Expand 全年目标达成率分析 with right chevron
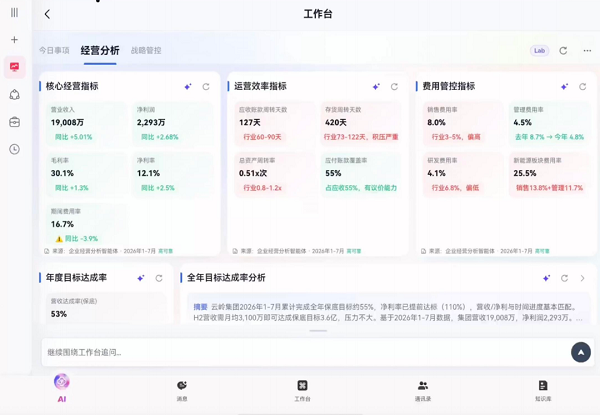600x415 pixels. pyautogui.click(x=582, y=278)
